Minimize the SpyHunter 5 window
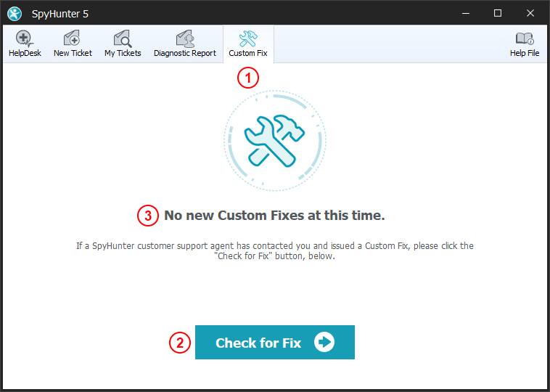Viewport: 550px width, 392px height. [466, 13]
